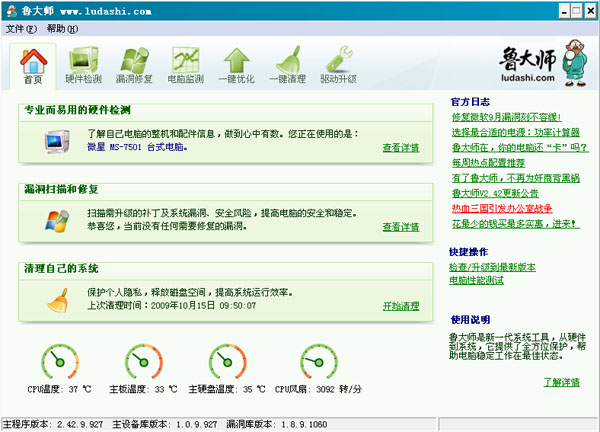Viewport: 600px width, 432px height.
Task: Open the 文件(F) menu
Action: [x=21, y=29]
